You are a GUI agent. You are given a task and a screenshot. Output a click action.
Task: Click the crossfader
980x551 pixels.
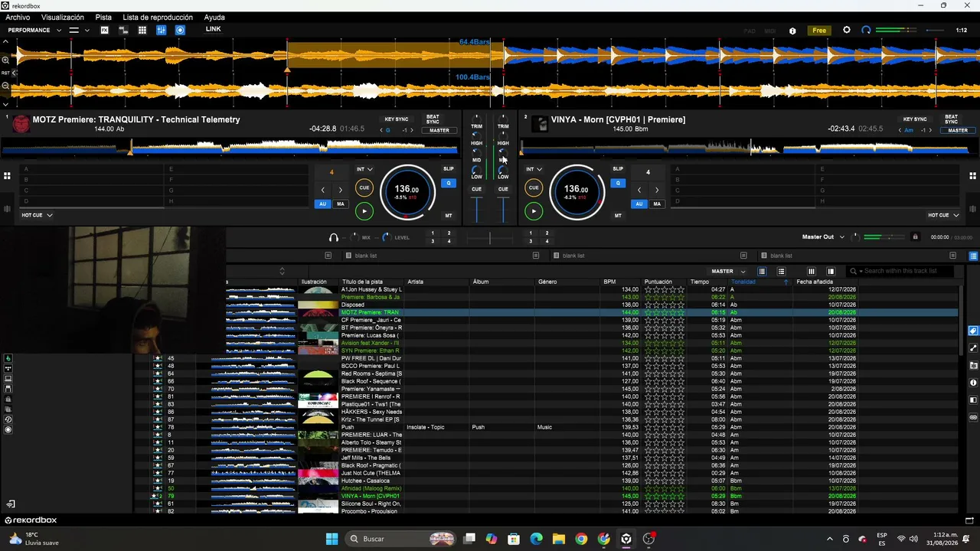coord(490,238)
